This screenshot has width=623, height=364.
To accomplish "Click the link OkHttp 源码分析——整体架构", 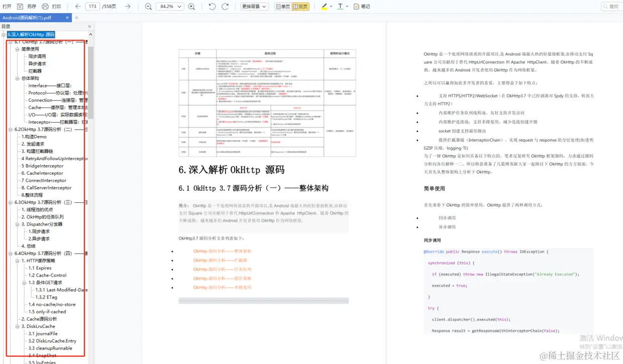I will click(x=222, y=251).
